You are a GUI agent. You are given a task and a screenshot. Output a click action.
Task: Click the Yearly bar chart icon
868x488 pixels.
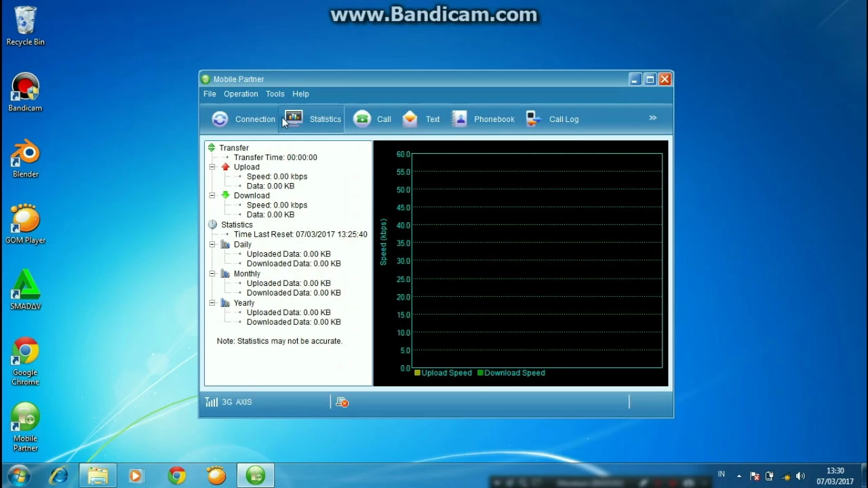[225, 303]
